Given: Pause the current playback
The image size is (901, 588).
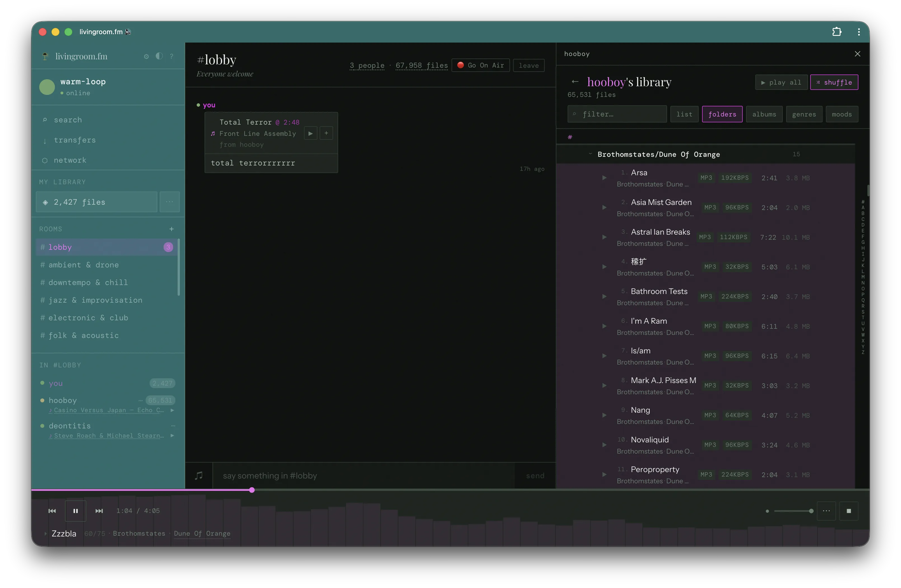Looking at the screenshot, I should [76, 511].
